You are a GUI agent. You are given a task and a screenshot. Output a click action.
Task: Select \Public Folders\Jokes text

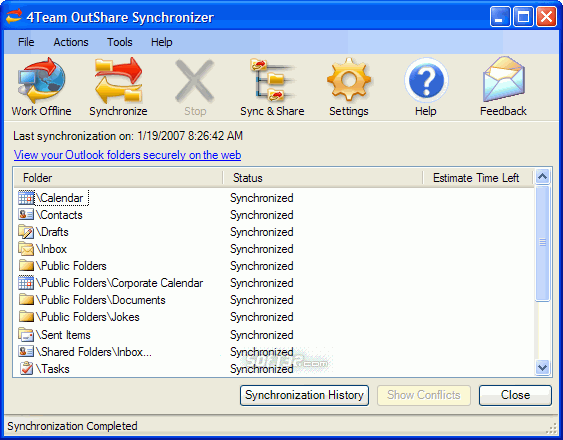(x=88, y=316)
